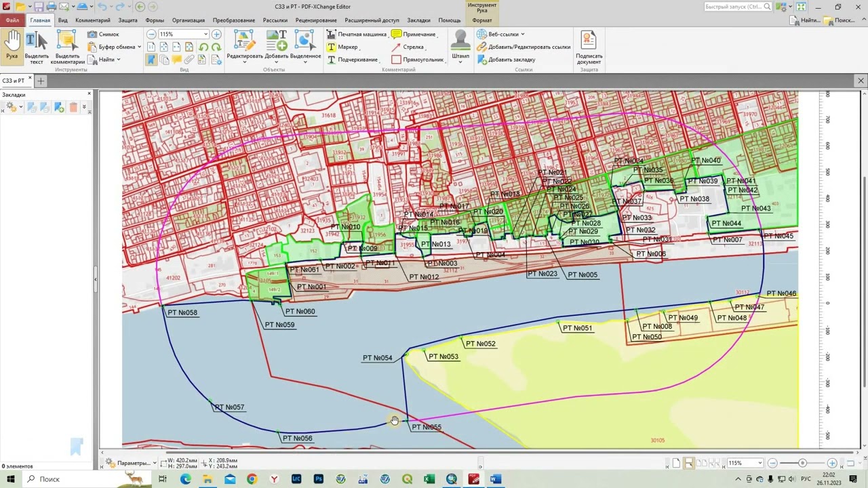Activate the Выделить текст tool
Viewport: 868px width, 488px height.
tap(37, 47)
